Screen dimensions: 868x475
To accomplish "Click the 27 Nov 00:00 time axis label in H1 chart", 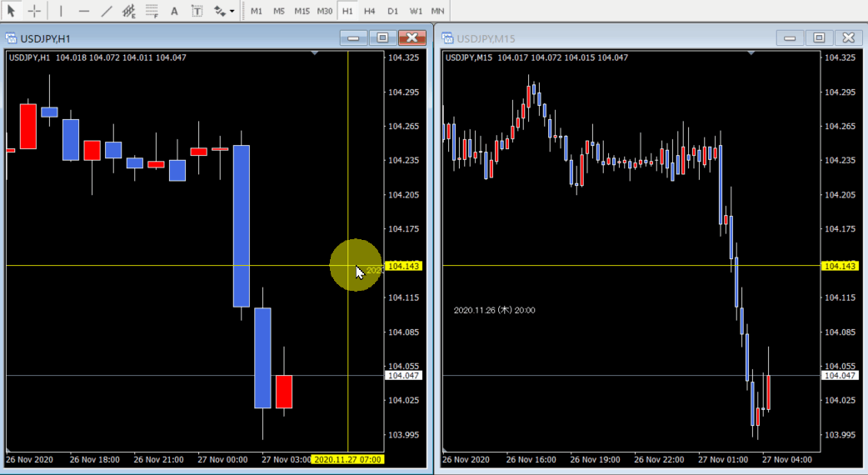I will (222, 459).
